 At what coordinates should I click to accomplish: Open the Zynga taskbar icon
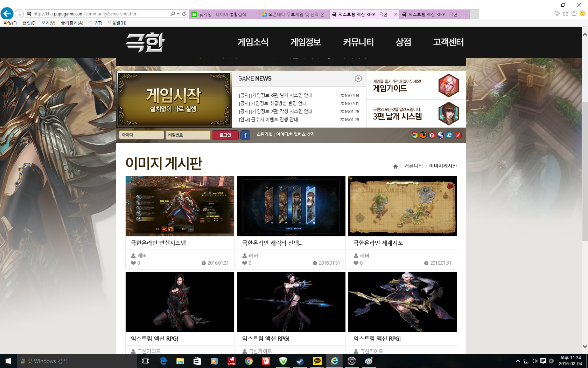(x=232, y=361)
